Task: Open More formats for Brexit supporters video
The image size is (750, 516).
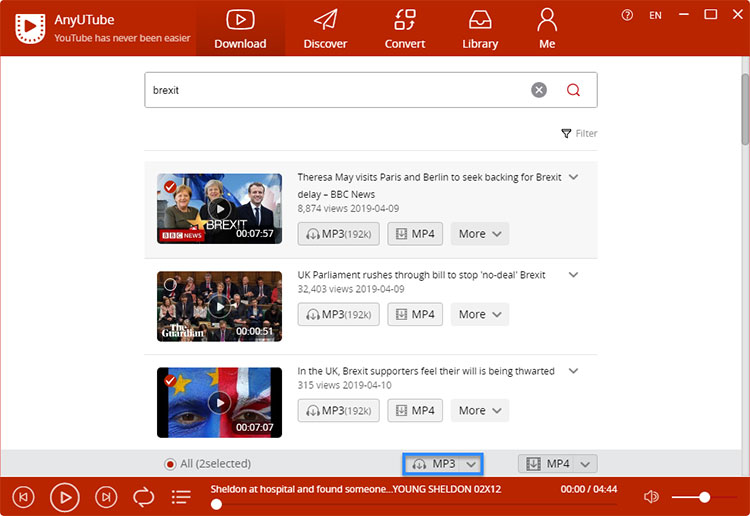Action: (480, 410)
